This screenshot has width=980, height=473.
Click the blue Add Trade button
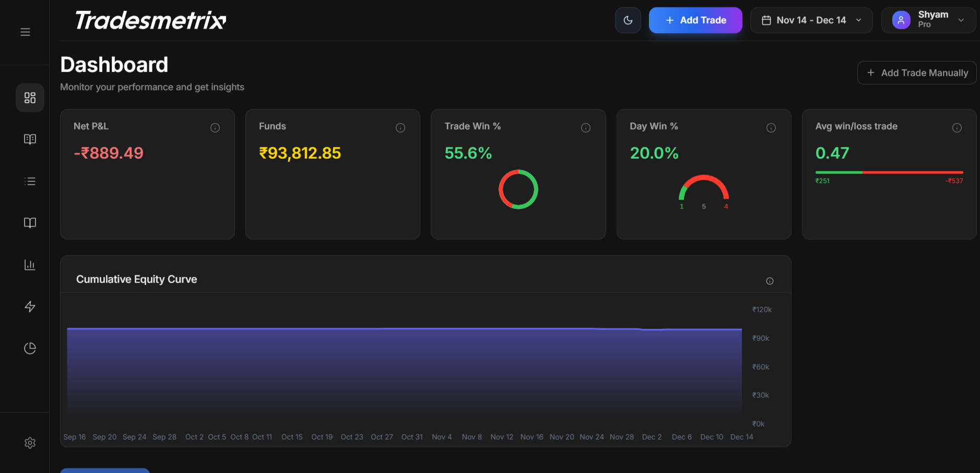[x=695, y=20]
